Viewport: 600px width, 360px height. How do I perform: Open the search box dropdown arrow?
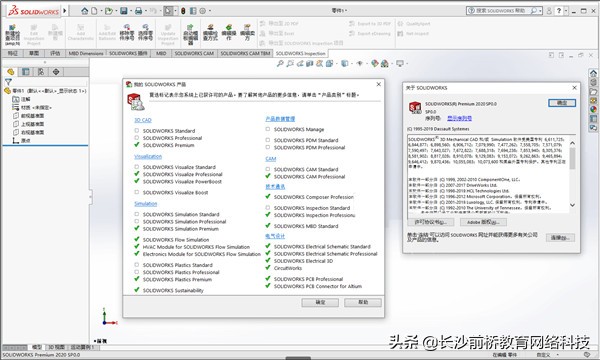(540, 11)
